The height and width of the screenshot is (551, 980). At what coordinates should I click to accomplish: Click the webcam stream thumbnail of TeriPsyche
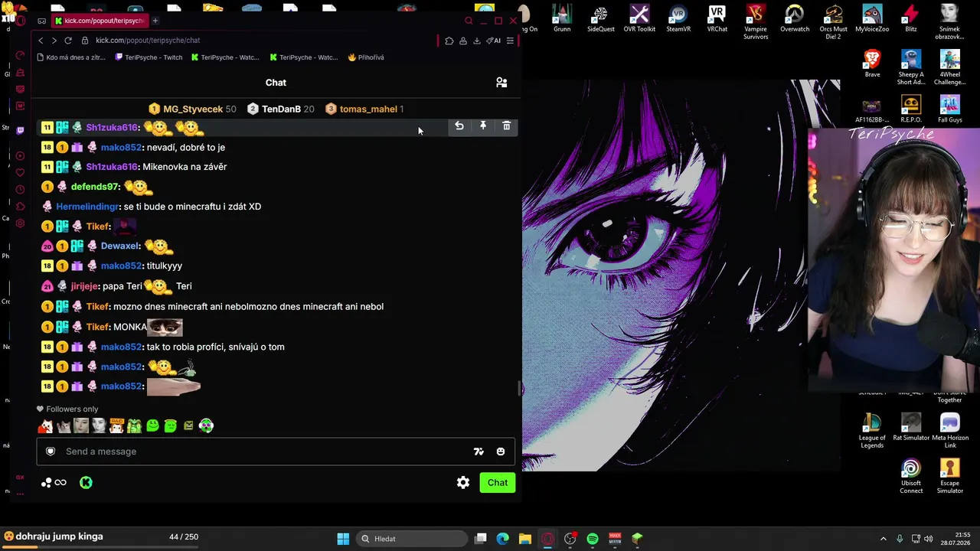tap(893, 259)
